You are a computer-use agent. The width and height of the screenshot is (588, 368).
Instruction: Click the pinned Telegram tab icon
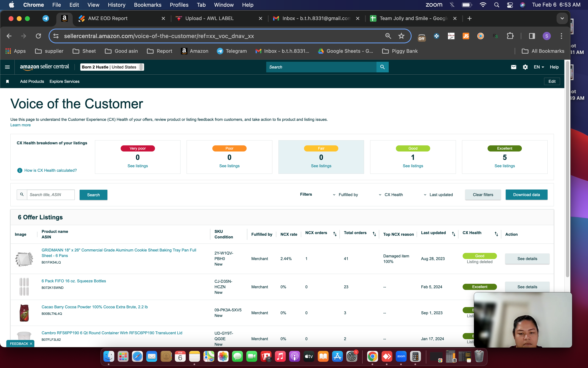coord(46,18)
